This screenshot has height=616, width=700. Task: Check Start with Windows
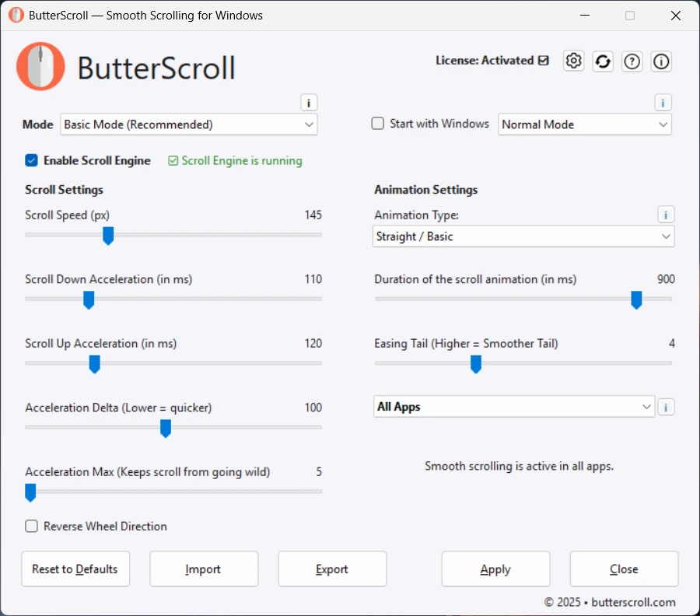pyautogui.click(x=378, y=124)
